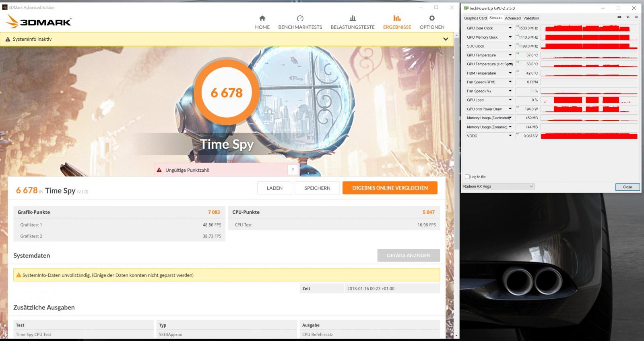Click the Close button in GPU-Z
The image size is (644, 341).
pos(627,187)
